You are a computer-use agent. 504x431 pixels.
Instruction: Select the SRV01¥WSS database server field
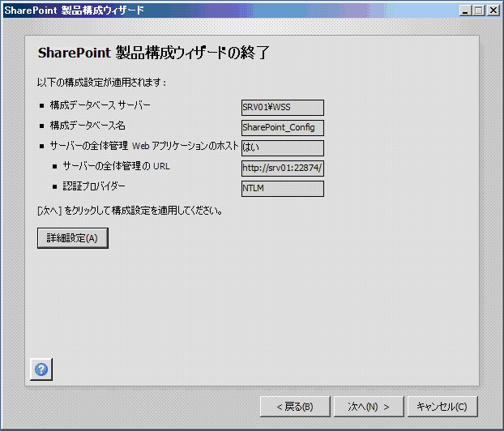[283, 108]
